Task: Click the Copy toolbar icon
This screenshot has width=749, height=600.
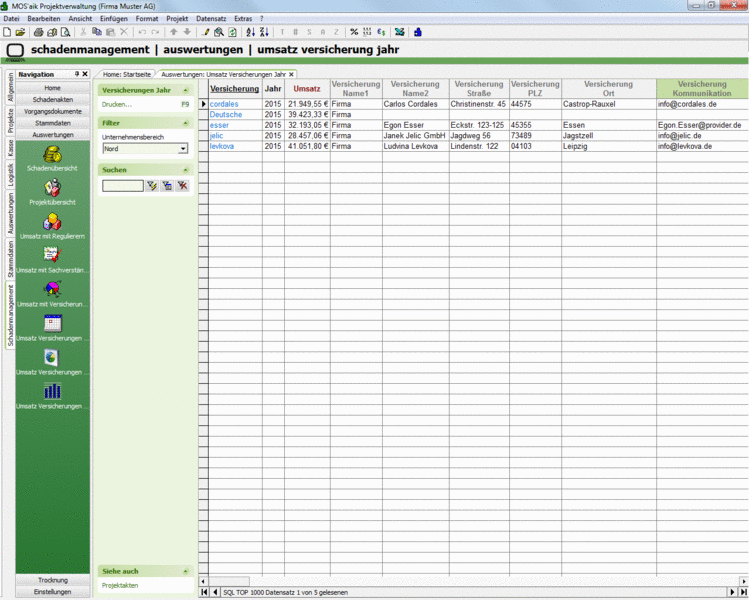Action: (96, 32)
